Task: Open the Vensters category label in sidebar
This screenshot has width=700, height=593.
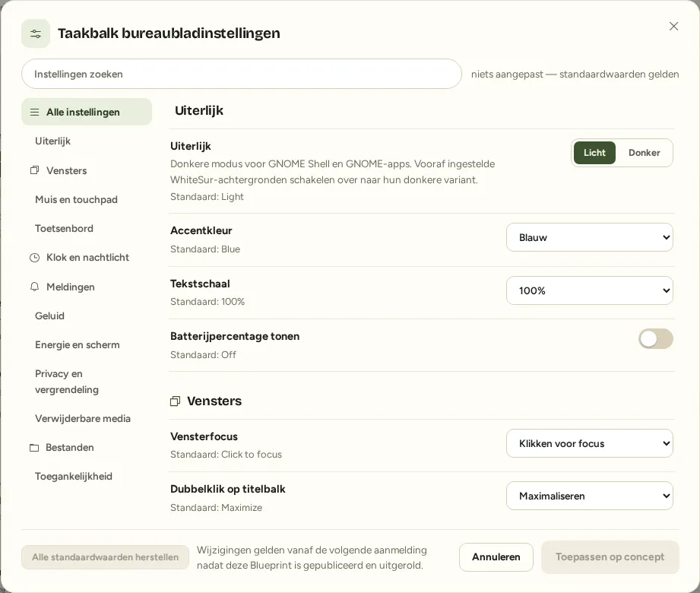Action: [67, 170]
